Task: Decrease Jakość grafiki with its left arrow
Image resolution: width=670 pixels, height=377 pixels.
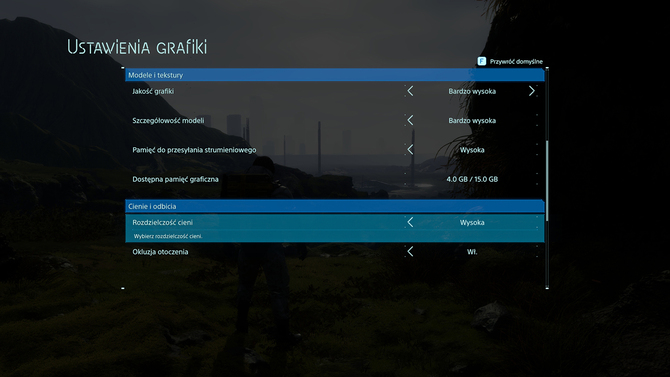Action: click(410, 91)
